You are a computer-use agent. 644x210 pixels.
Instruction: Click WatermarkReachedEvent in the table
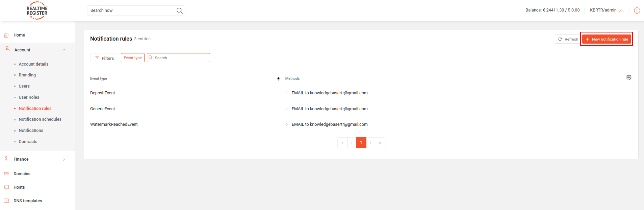click(114, 124)
